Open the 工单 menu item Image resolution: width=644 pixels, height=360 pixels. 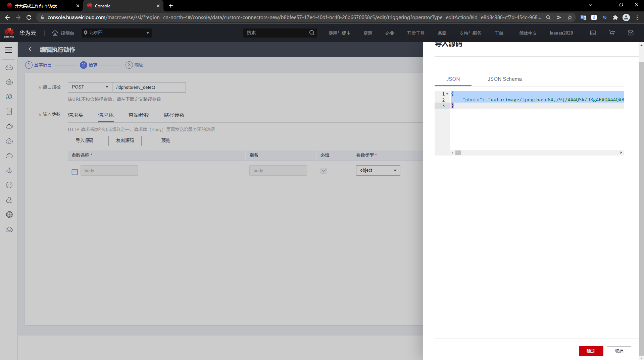499,33
